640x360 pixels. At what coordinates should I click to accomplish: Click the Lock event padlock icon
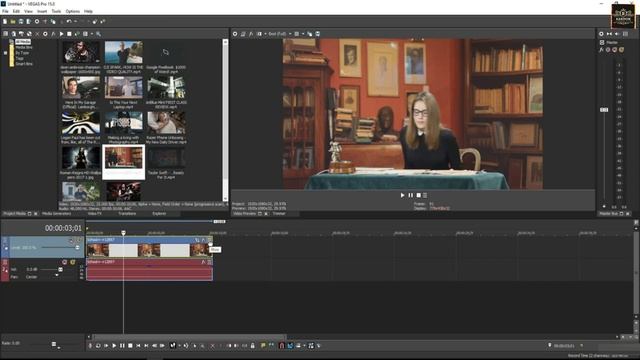click(x=252, y=346)
